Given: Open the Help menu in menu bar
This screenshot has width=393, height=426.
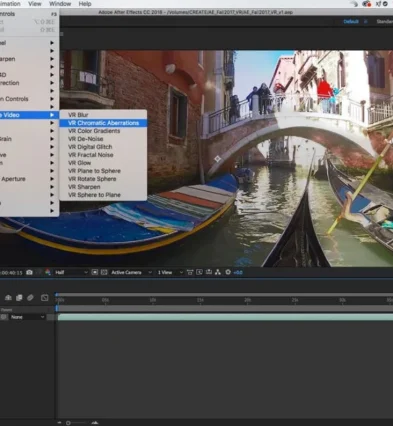Looking at the screenshot, I should [85, 4].
